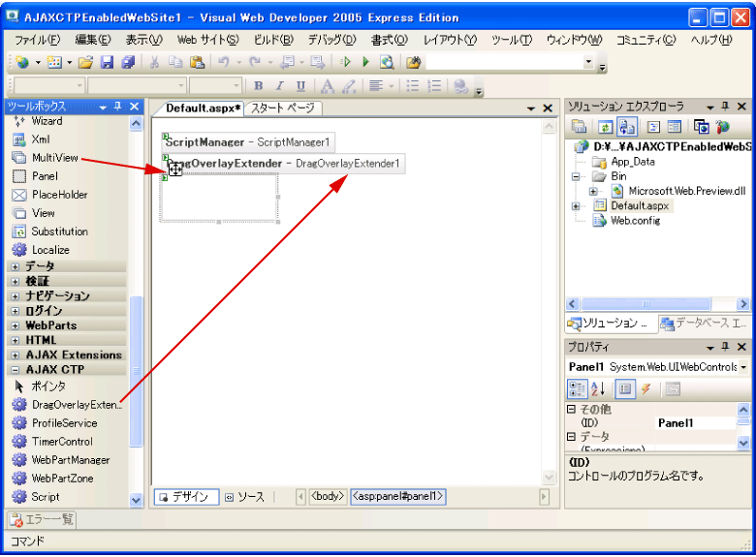Viewport: 756px width, 557px height.
Task: Select the Substitution toolbox item
Action: pyautogui.click(x=50, y=232)
